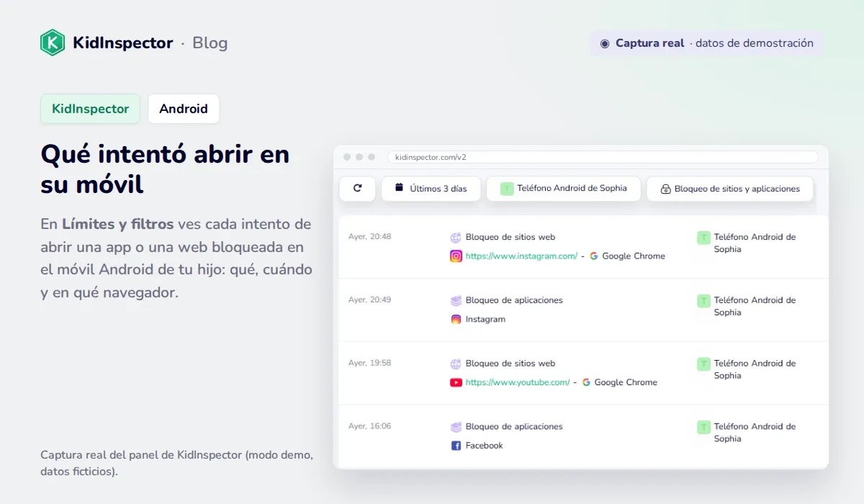Click the dot icon in the Captura real badge
This screenshot has height=504, width=864.
coord(605,43)
